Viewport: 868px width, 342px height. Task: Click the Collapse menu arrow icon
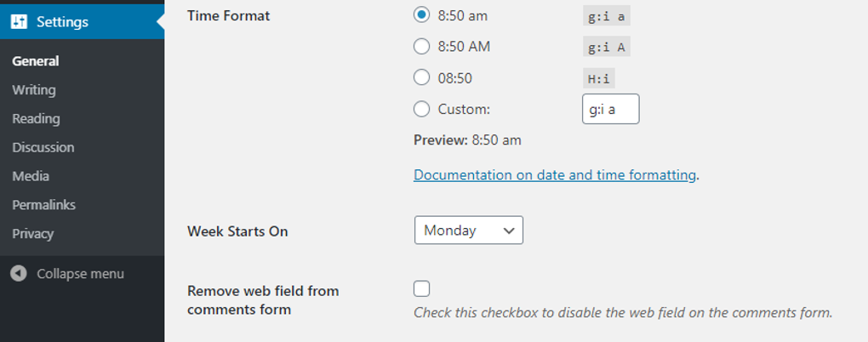(x=19, y=274)
